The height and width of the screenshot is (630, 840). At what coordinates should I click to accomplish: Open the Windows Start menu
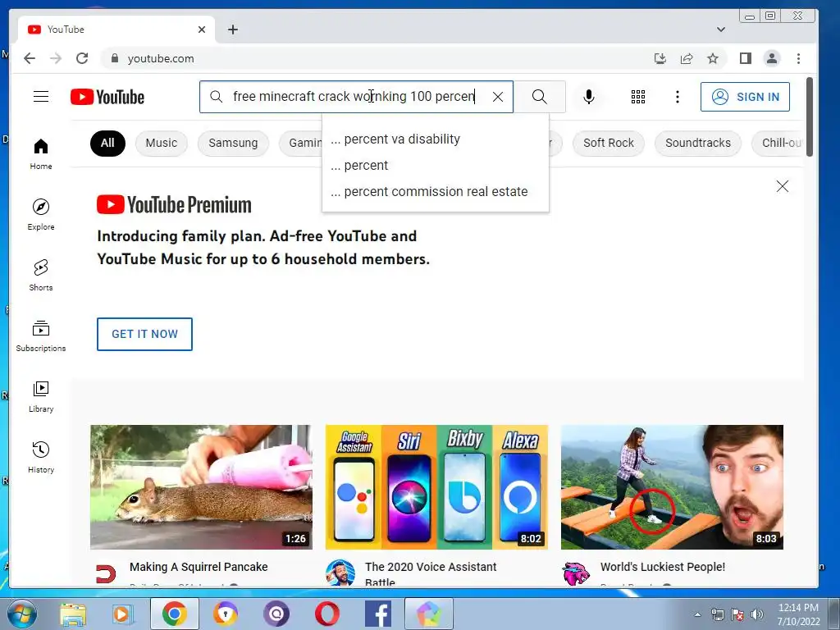[21, 614]
